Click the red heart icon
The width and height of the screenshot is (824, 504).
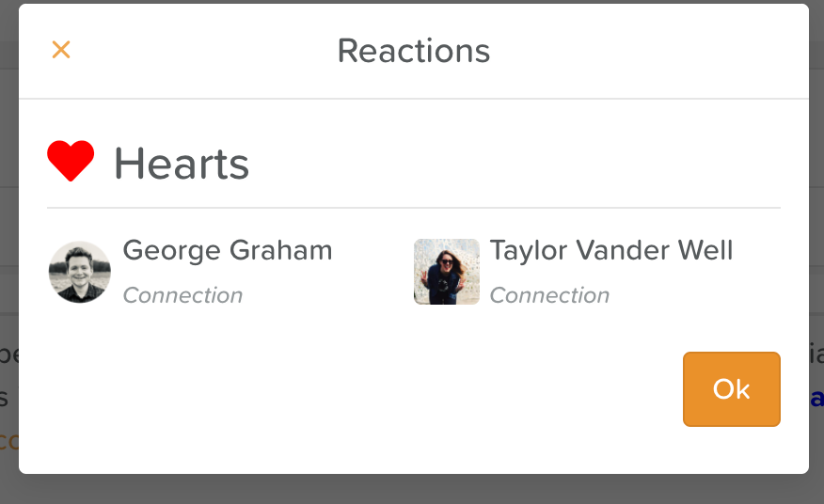point(71,162)
